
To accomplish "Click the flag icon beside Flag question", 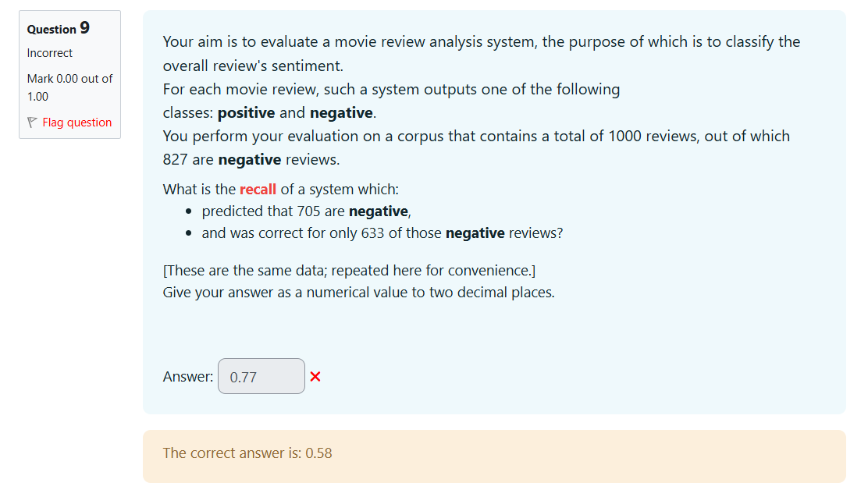I will 31,122.
